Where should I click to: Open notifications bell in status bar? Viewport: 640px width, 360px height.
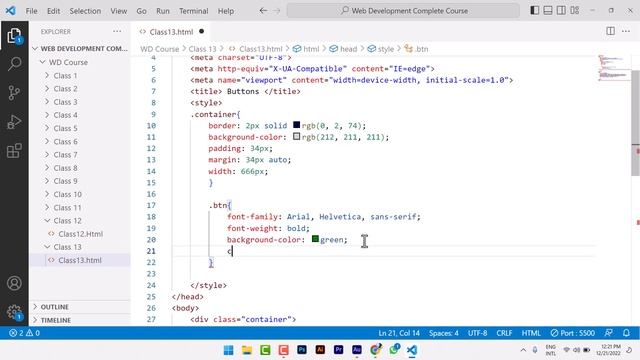(627, 333)
